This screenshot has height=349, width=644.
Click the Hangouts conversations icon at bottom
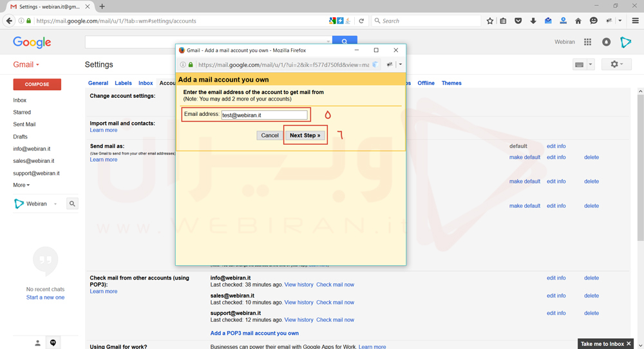click(53, 343)
